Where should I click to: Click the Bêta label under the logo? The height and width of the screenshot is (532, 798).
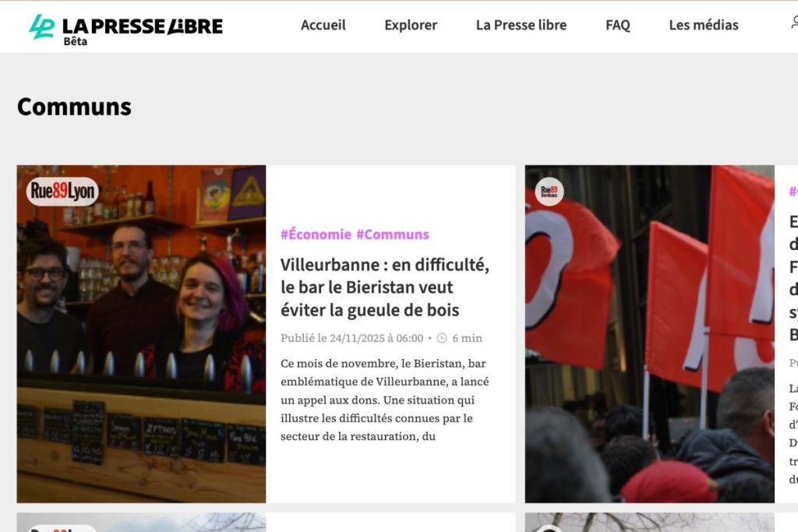click(75, 41)
